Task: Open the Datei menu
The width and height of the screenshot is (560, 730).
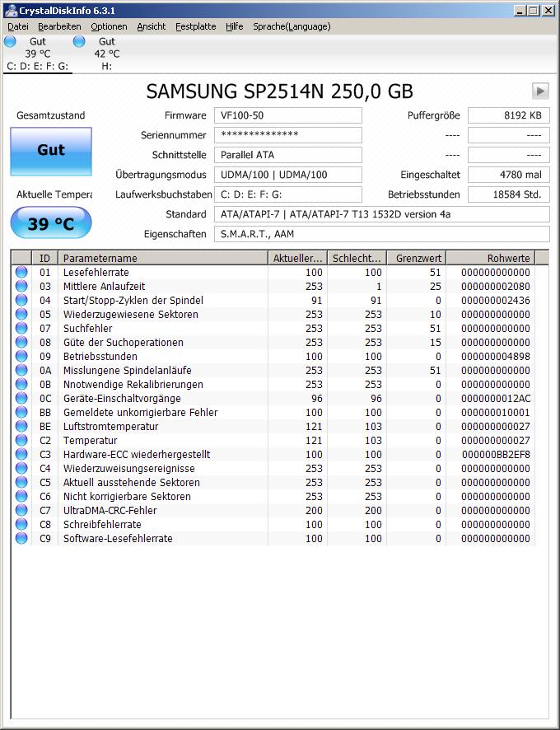Action: click(x=17, y=26)
